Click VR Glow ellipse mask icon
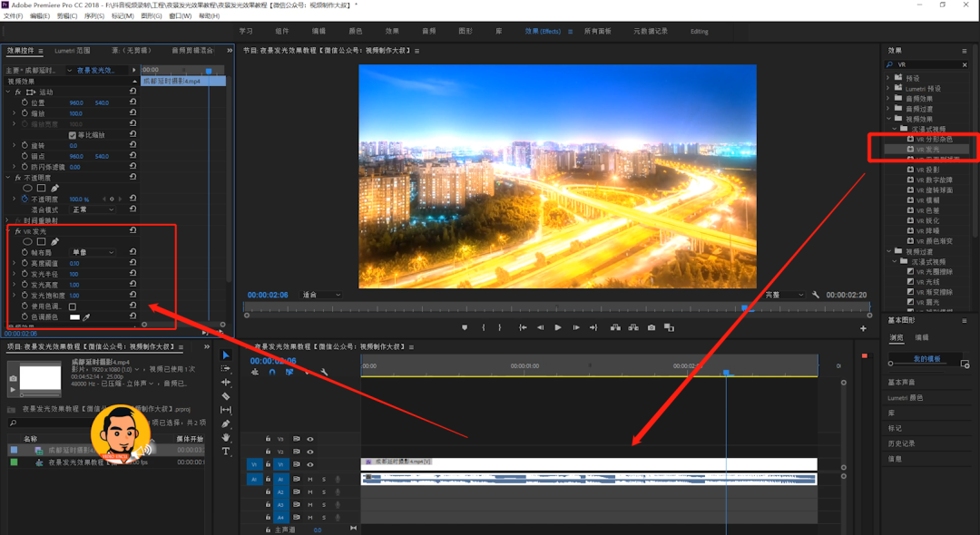 click(x=27, y=241)
